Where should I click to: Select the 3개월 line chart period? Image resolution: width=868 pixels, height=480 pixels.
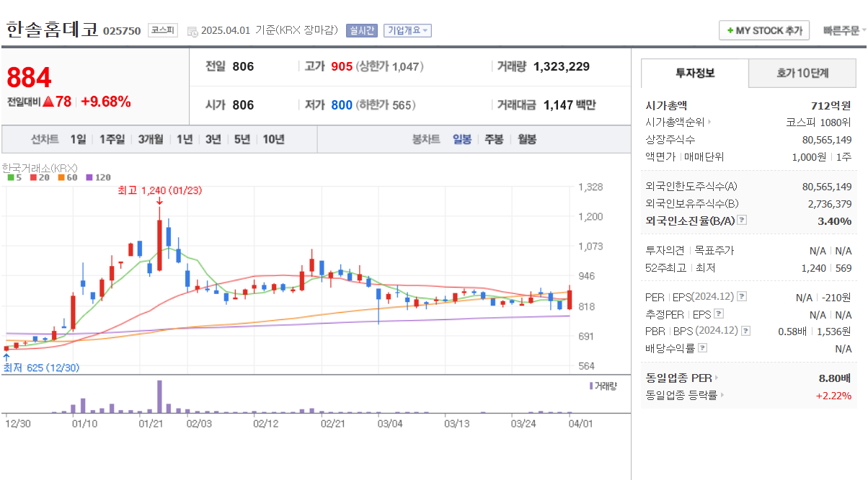pos(151,139)
